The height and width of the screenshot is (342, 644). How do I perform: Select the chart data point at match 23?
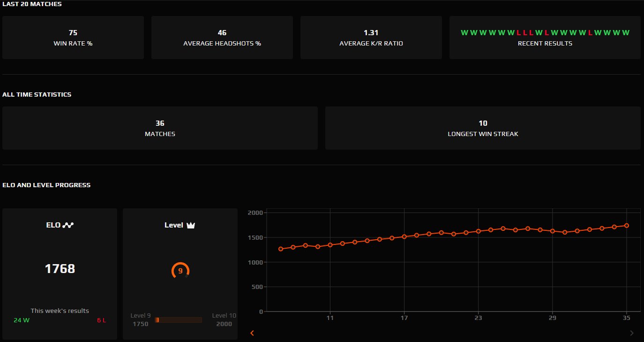coord(478,231)
